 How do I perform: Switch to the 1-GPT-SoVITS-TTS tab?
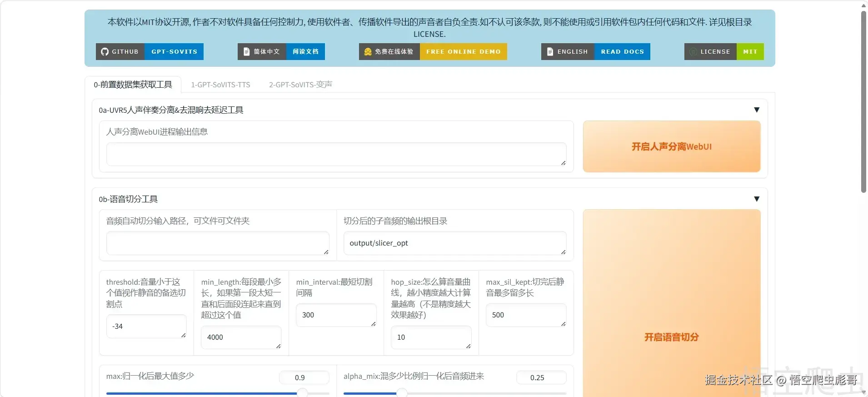220,85
